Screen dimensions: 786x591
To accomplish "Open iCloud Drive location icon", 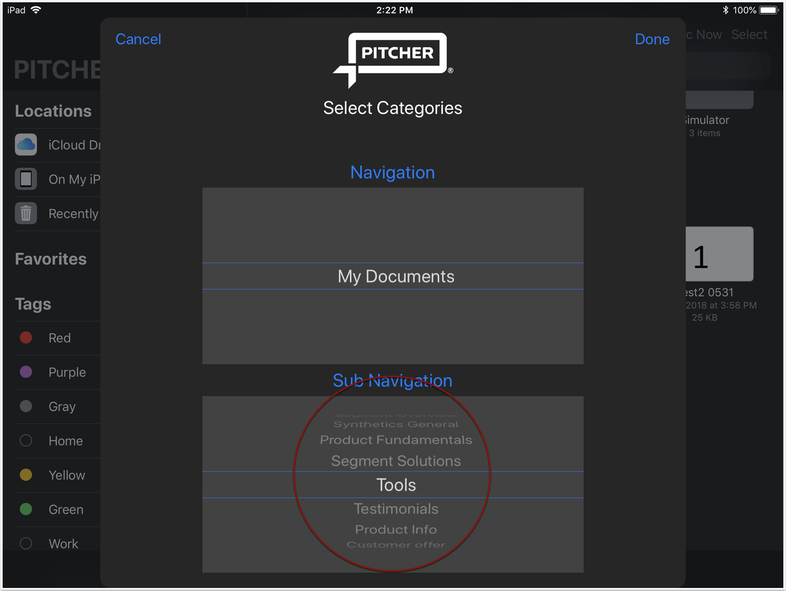I will point(26,145).
